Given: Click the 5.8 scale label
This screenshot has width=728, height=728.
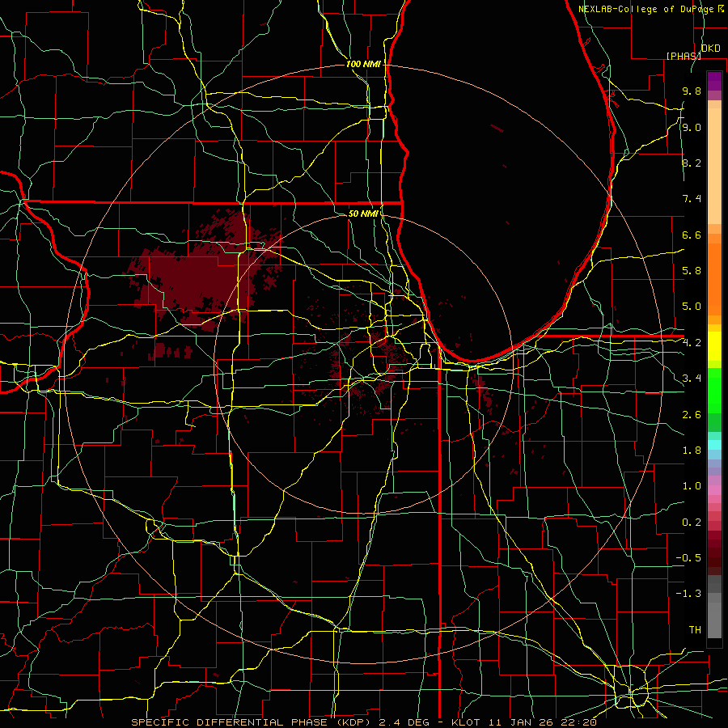Looking at the screenshot, I should coord(692,271).
